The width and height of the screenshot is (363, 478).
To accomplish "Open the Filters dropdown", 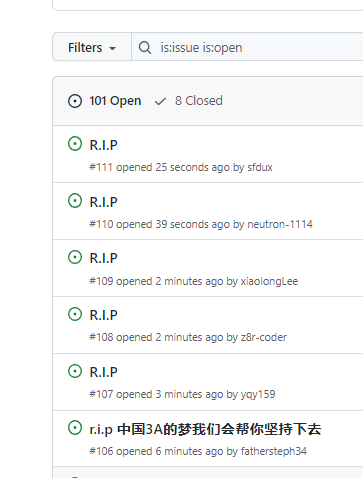I will [x=92, y=47].
